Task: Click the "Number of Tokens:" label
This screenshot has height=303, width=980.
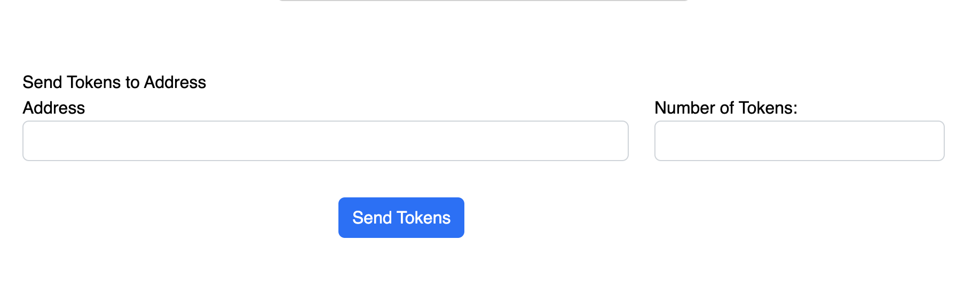Action: [x=725, y=108]
